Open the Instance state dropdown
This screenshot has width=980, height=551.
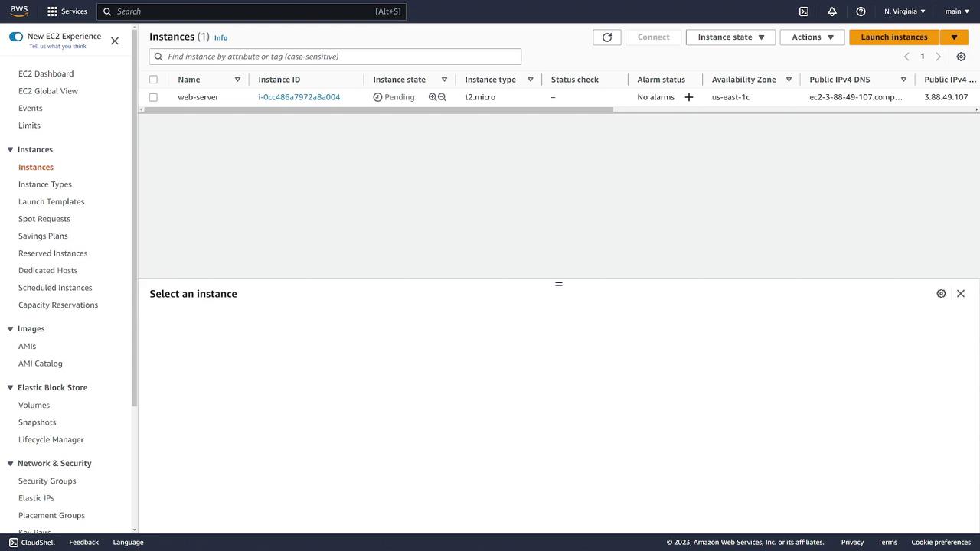[x=730, y=37]
